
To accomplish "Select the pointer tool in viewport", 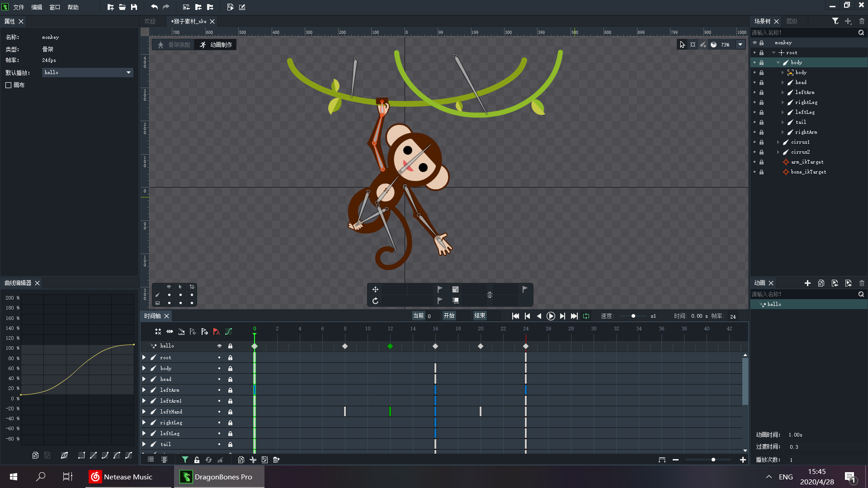I will [682, 45].
